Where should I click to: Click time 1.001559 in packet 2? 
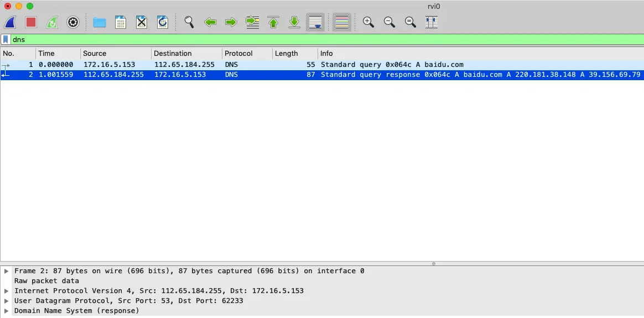coord(56,75)
